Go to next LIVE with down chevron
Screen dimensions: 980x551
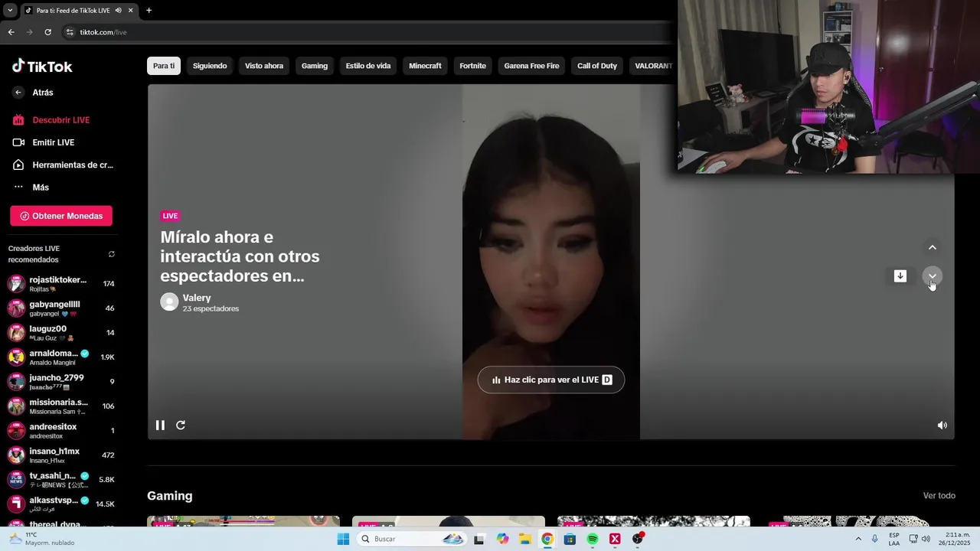933,276
